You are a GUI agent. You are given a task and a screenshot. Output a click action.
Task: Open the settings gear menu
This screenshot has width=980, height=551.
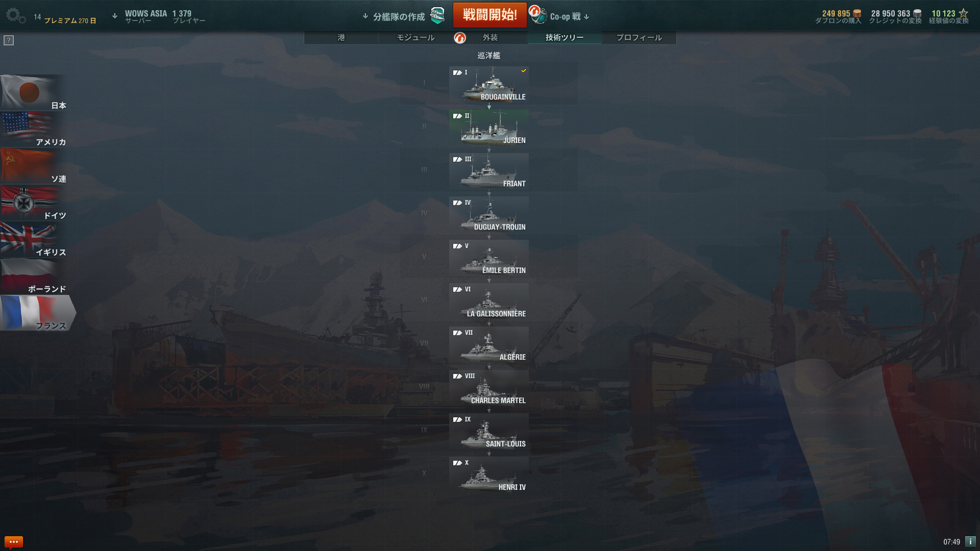coord(15,15)
